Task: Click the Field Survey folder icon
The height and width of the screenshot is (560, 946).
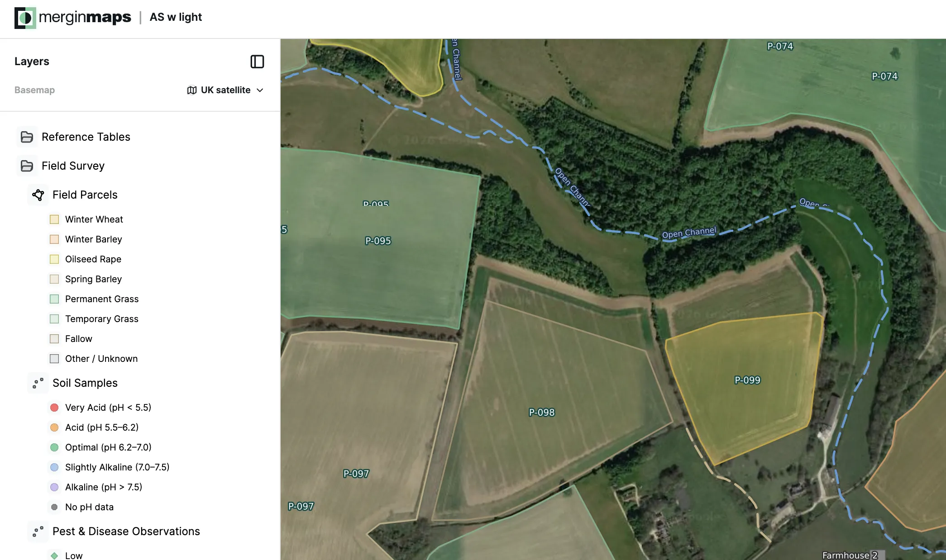Action: [27, 166]
